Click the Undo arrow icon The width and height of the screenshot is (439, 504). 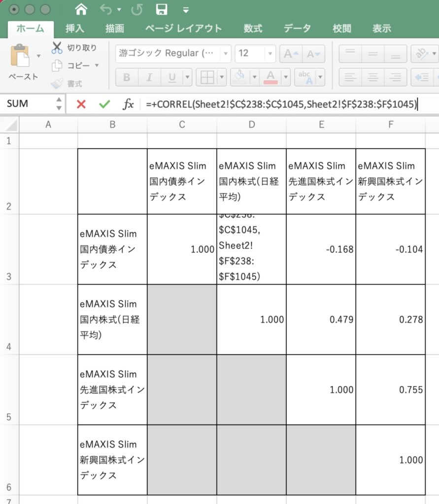click(106, 9)
